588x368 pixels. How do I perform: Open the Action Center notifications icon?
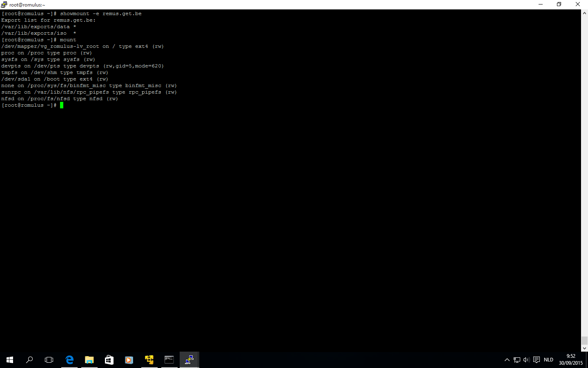tap(537, 360)
